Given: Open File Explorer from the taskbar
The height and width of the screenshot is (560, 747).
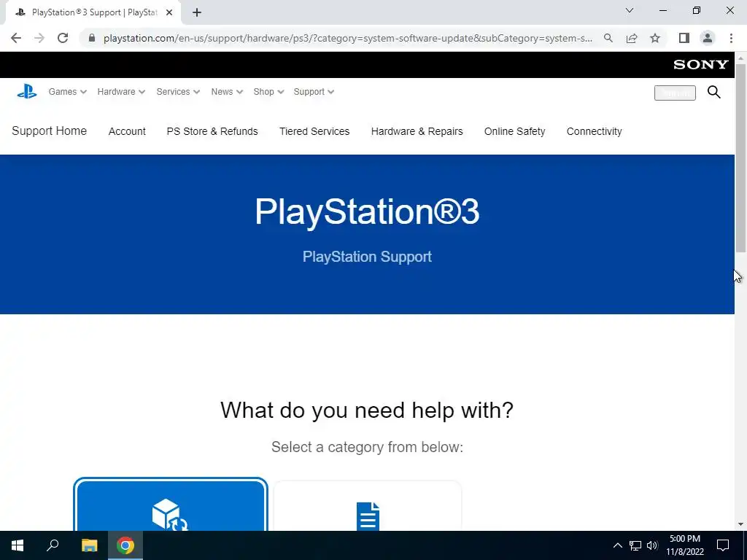Looking at the screenshot, I should click(89, 545).
